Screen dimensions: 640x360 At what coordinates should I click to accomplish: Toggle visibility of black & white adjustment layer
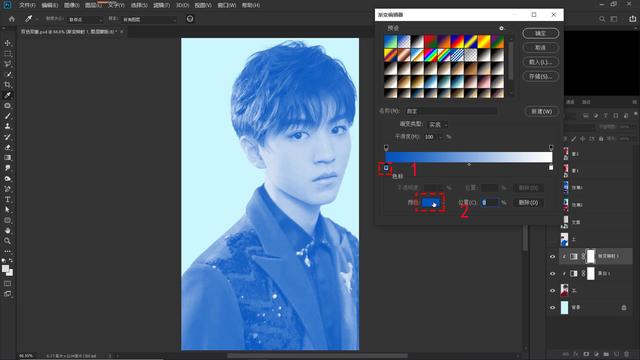[x=553, y=273]
